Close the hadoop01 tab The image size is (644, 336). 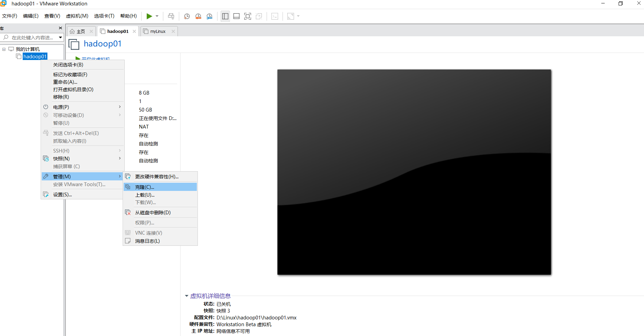click(134, 31)
